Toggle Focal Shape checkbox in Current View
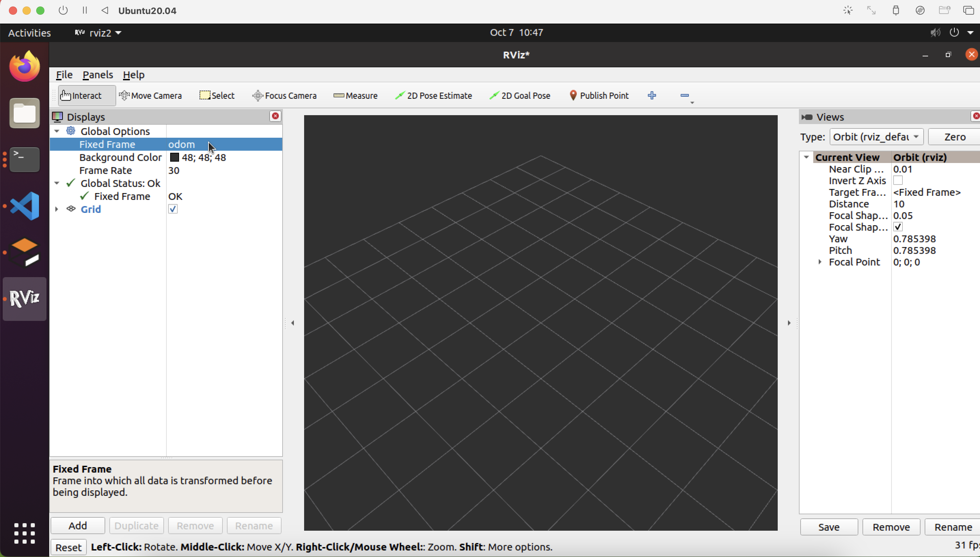The height and width of the screenshot is (557, 980). coord(898,227)
